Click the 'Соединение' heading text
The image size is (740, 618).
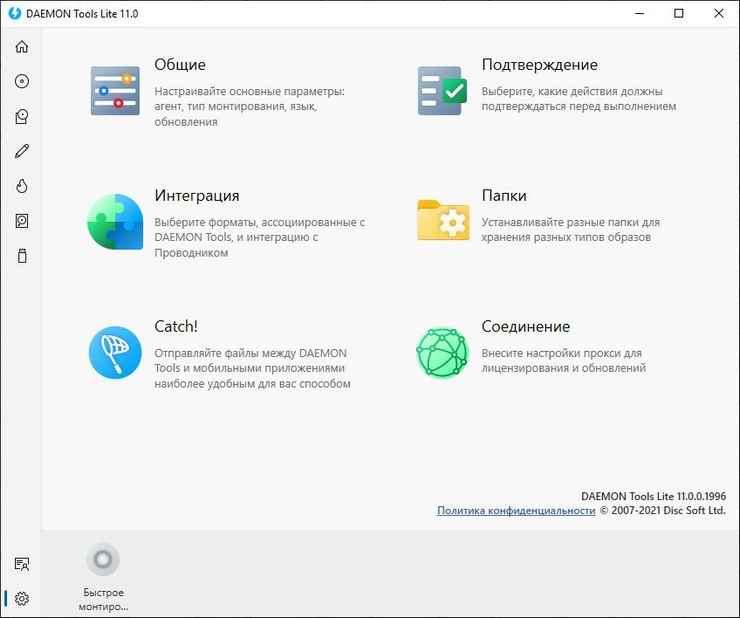point(525,327)
